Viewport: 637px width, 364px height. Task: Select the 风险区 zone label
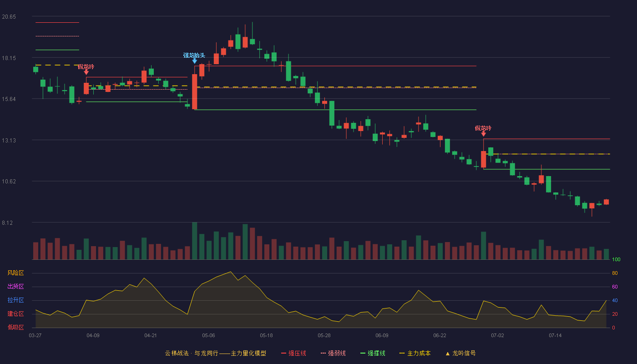pyautogui.click(x=15, y=273)
